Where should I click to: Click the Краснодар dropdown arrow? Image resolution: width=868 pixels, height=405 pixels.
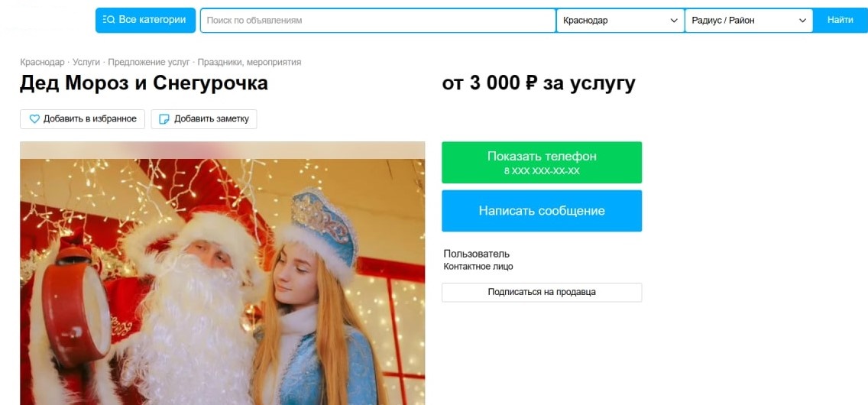674,21
